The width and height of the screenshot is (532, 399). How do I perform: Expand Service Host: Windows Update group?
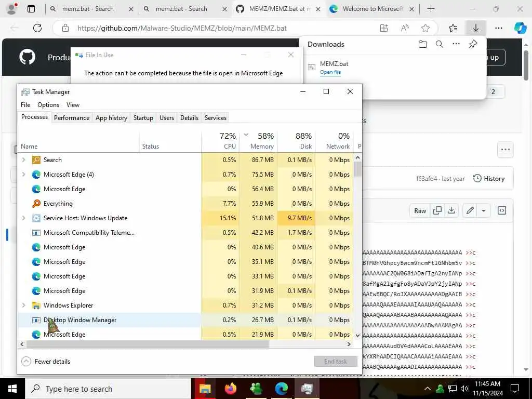click(x=23, y=218)
